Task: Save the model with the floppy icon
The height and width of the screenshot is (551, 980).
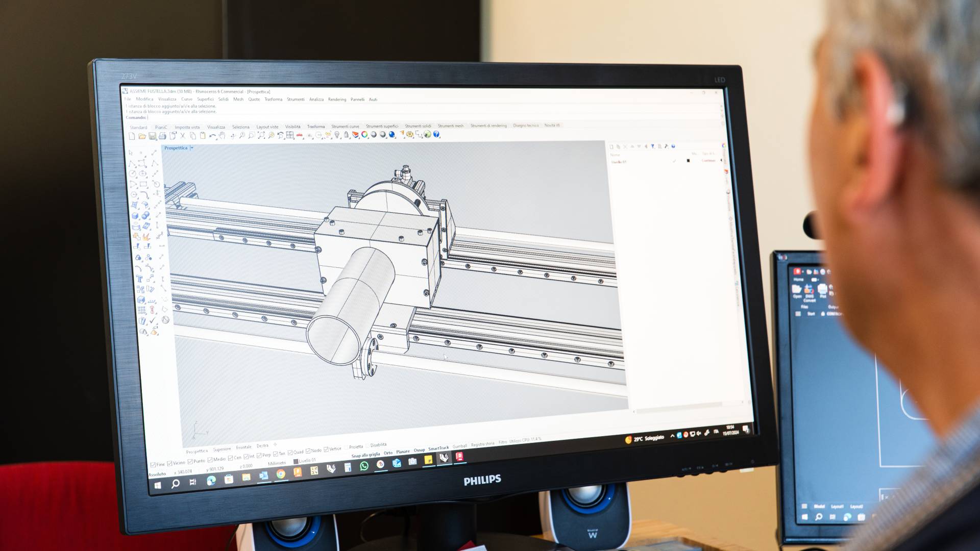Action: (152, 136)
